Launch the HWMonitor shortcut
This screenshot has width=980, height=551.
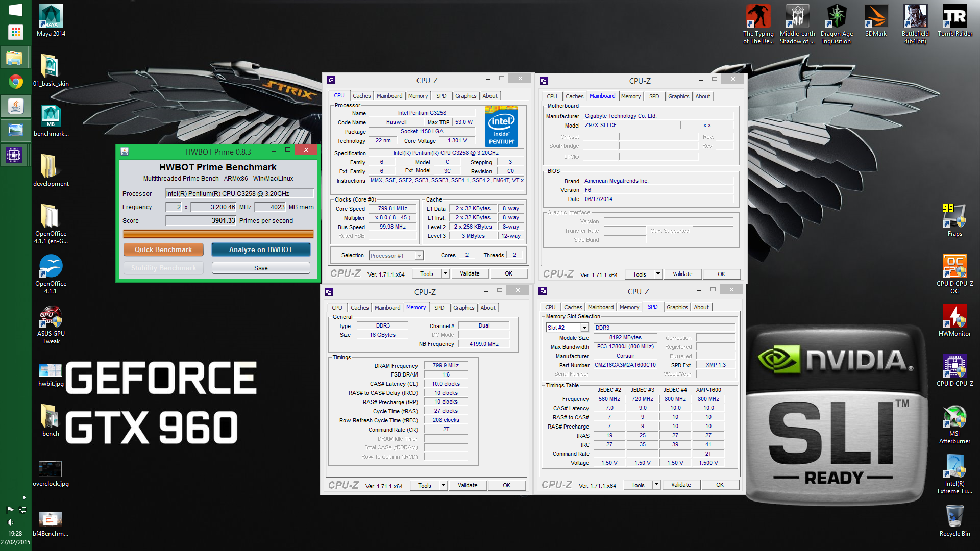954,320
